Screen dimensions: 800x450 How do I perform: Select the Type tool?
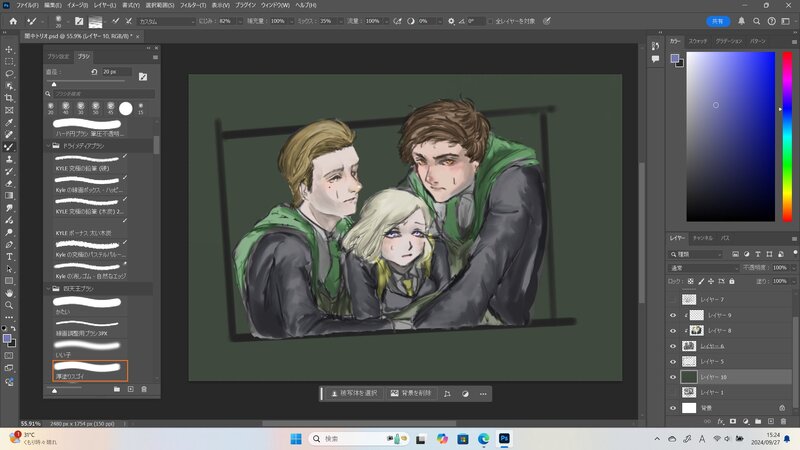click(9, 257)
